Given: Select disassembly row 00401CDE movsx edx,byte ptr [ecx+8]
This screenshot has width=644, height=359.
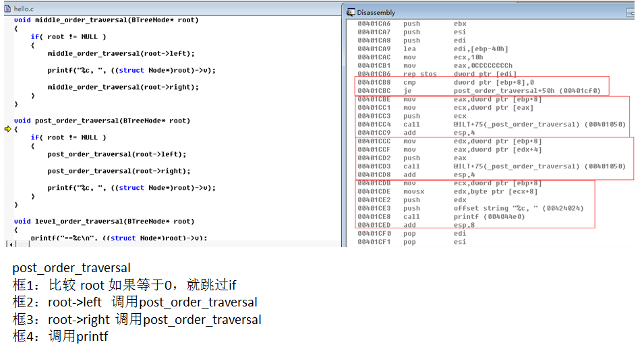Looking at the screenshot, I should [448, 191].
